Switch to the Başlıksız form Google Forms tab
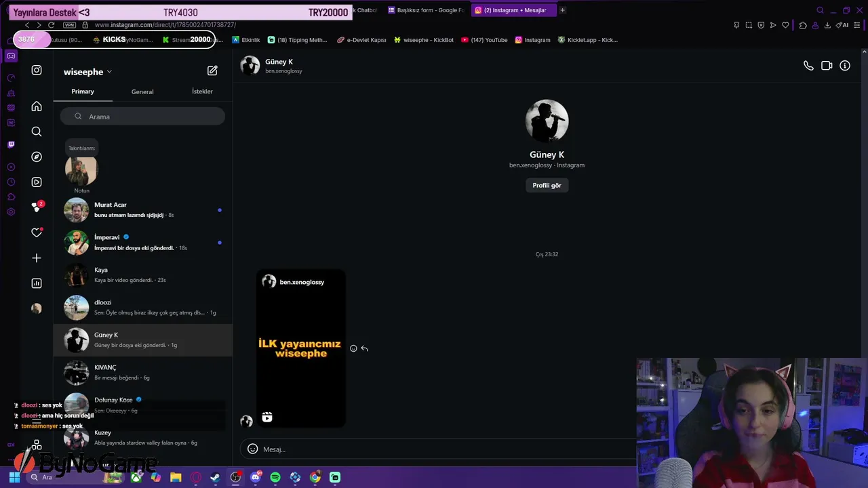868x488 pixels. 426,10
